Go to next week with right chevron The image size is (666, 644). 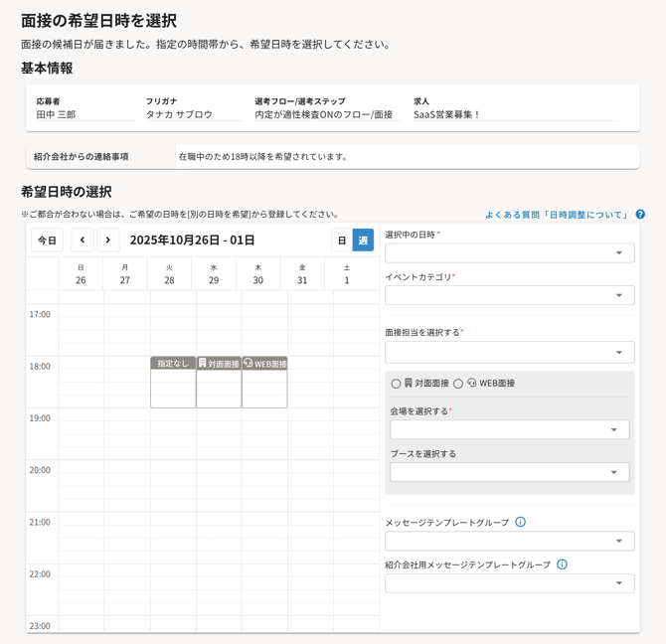point(108,240)
